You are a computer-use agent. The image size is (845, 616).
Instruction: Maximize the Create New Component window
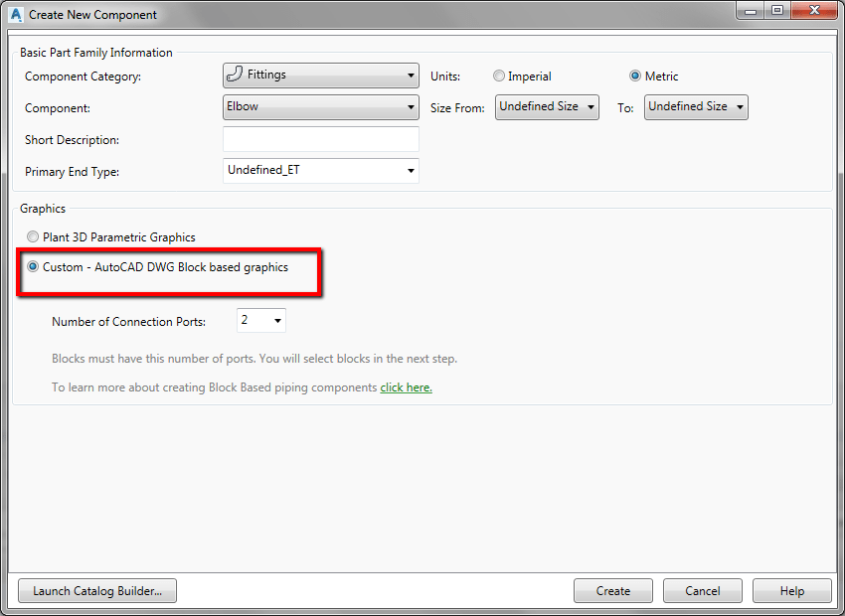(777, 11)
